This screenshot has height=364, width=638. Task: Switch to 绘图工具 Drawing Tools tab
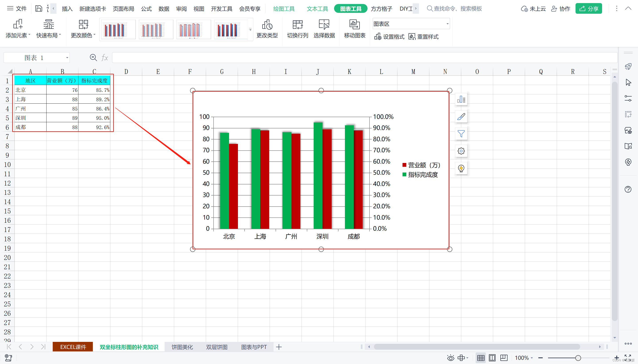(x=284, y=9)
